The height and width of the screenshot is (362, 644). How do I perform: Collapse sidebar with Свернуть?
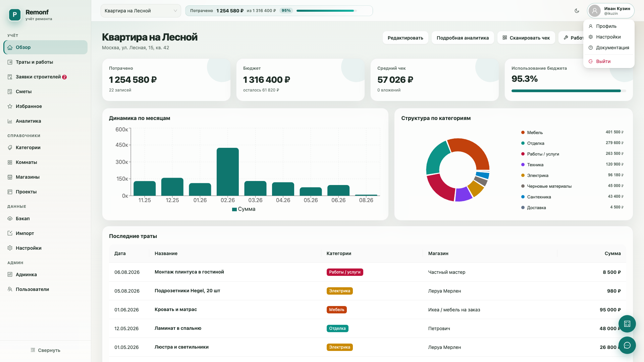pos(46,350)
